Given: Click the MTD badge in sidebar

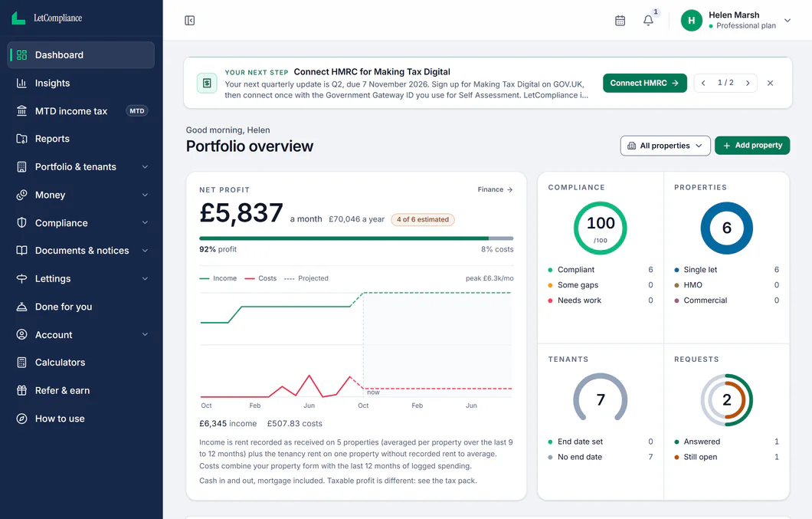Looking at the screenshot, I should pos(136,111).
